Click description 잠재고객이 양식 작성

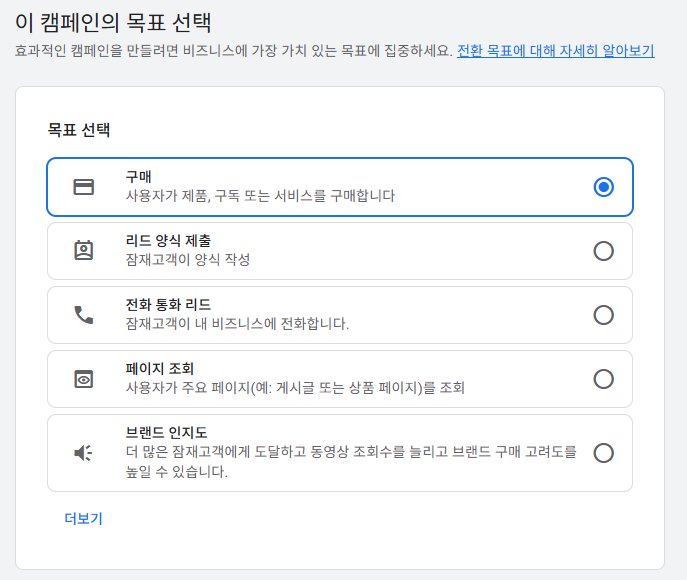(188, 259)
